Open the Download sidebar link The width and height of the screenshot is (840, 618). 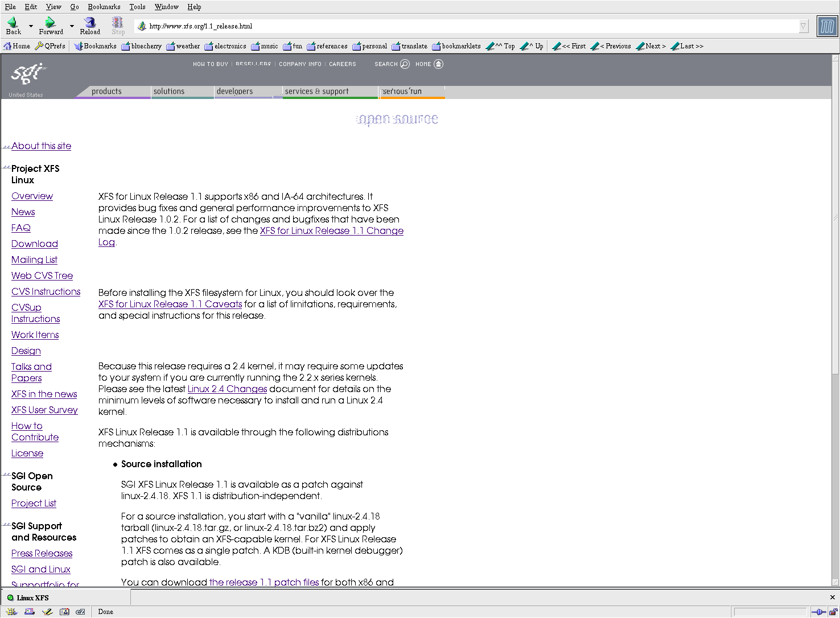35,244
